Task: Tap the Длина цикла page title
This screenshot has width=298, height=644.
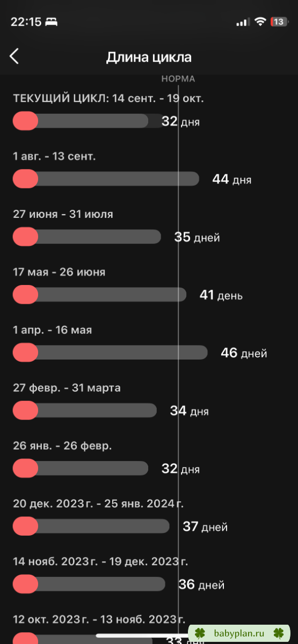Action: coord(149,57)
